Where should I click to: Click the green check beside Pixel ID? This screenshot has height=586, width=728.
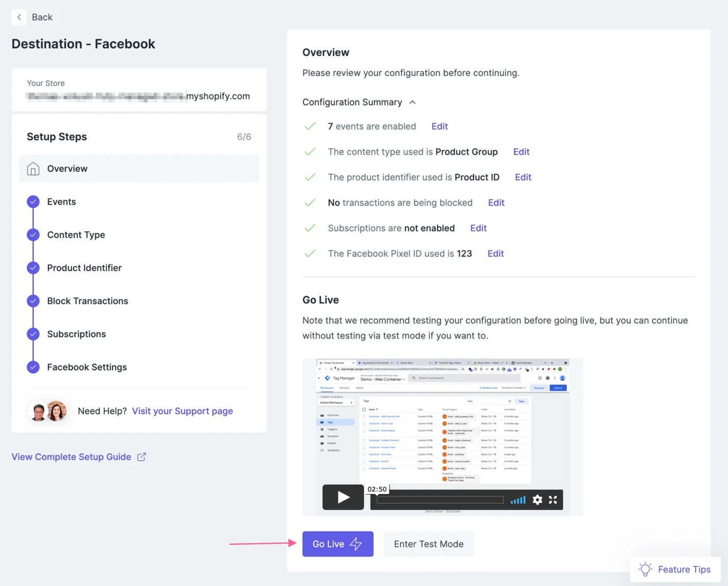(x=310, y=253)
